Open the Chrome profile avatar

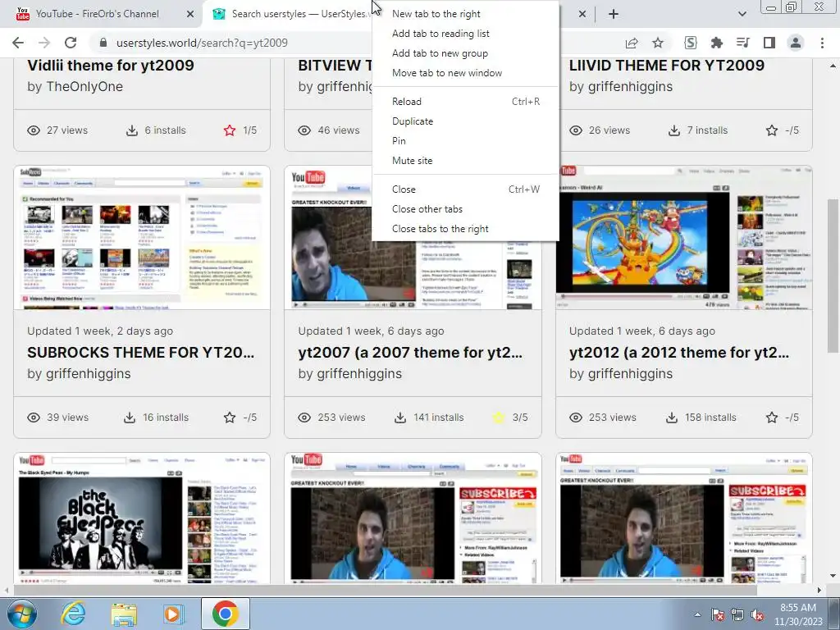pos(796,43)
